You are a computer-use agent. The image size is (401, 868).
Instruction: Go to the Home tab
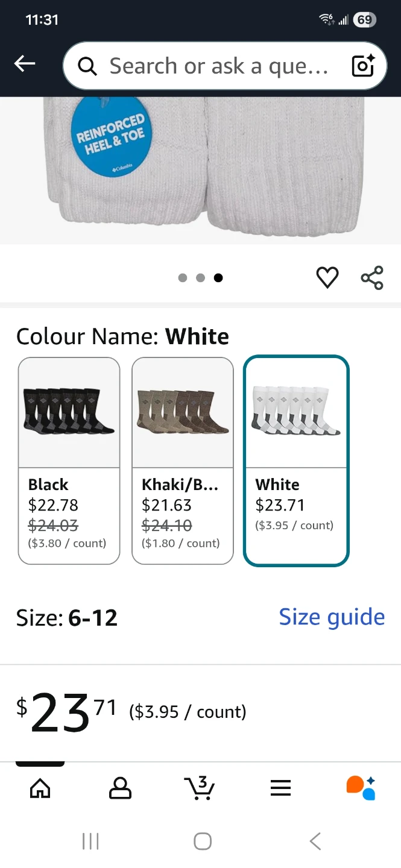coord(40,787)
